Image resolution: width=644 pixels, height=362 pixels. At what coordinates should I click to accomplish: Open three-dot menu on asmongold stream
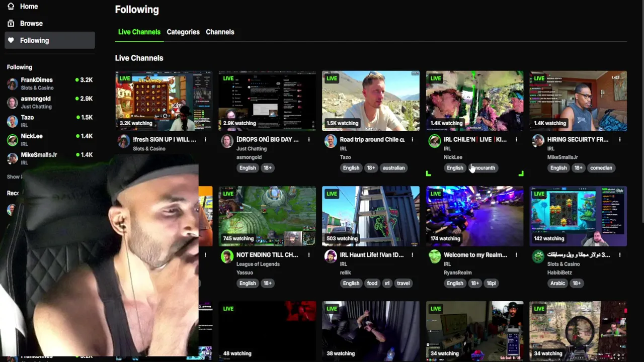tap(309, 140)
